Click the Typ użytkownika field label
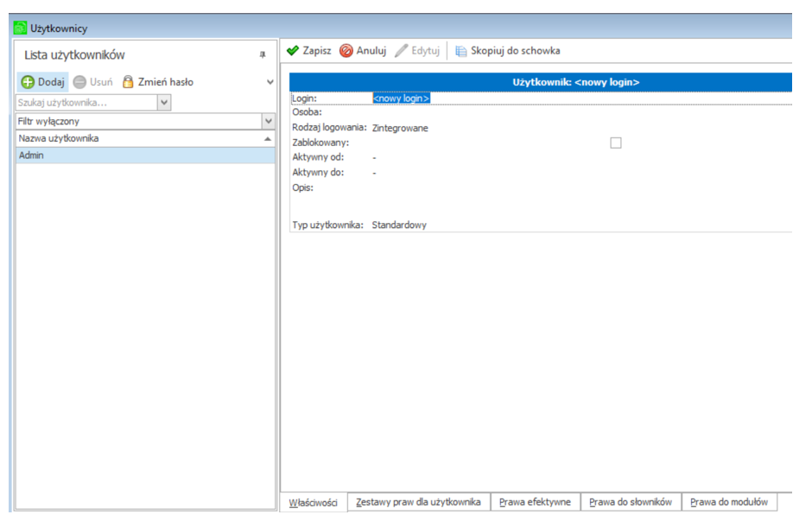Viewport: 812px width, 521px height. point(327,225)
